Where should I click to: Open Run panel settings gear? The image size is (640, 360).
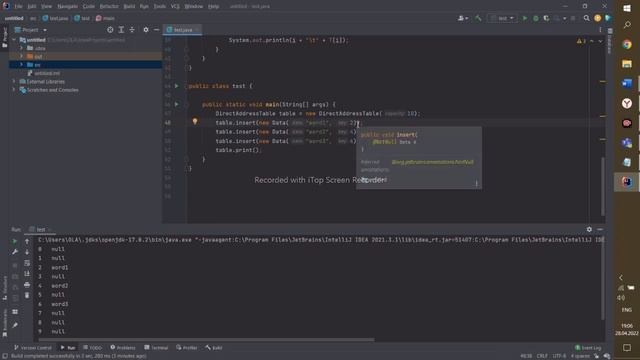(x=589, y=229)
